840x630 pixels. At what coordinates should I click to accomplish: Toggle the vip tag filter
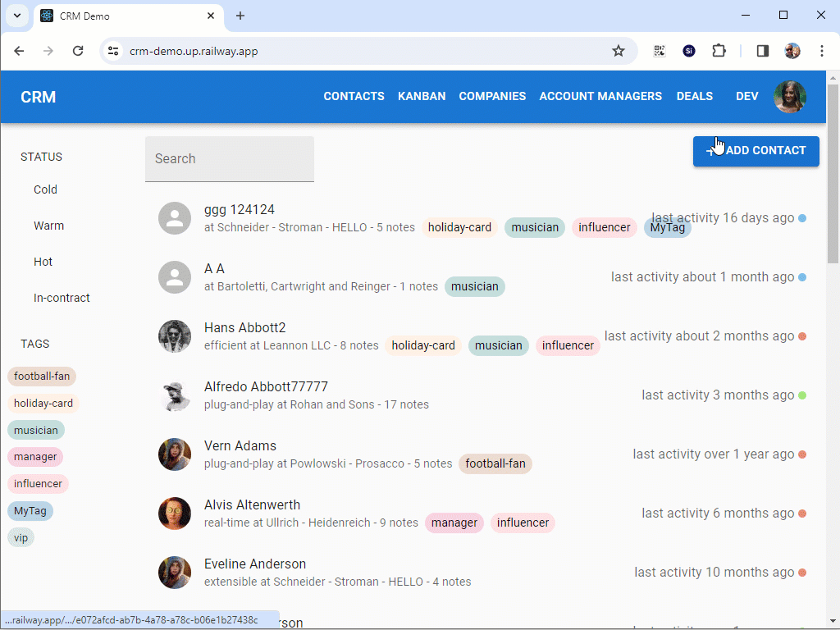[x=21, y=537]
